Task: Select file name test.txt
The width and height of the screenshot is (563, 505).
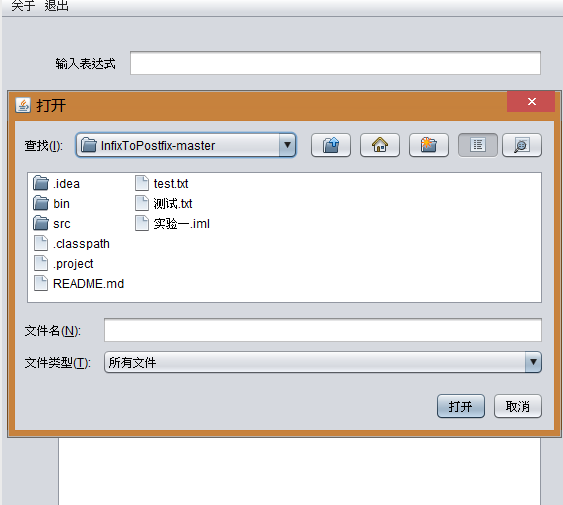Action: pos(171,184)
